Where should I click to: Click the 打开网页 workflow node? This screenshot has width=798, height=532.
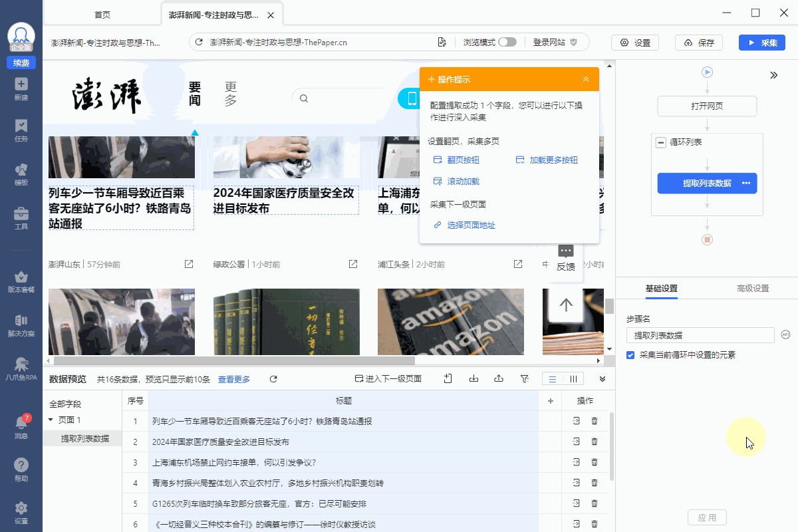(707, 106)
